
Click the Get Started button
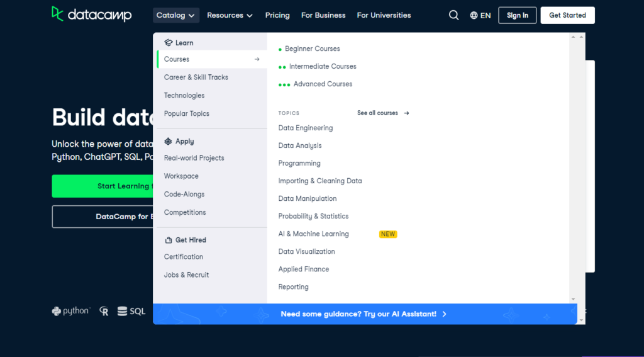click(567, 15)
